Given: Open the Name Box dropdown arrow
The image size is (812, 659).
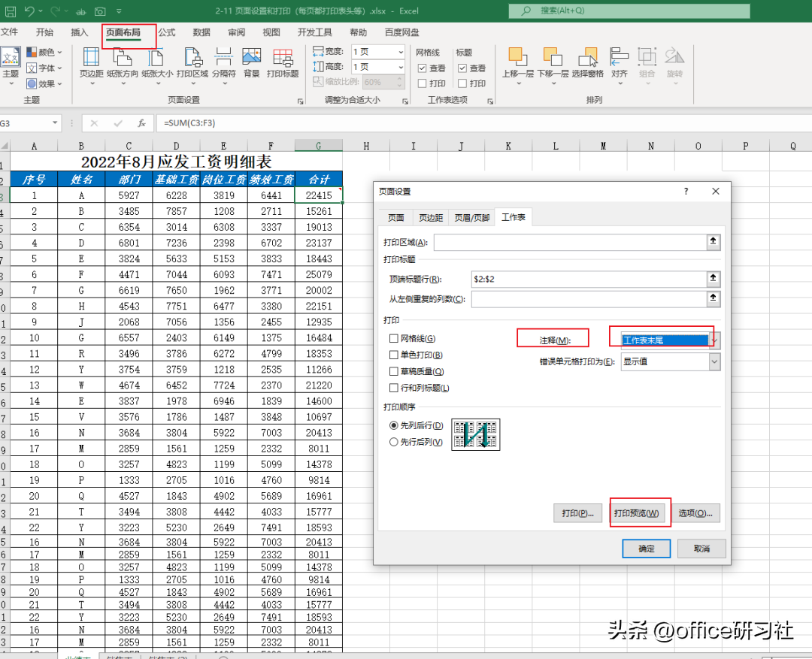Looking at the screenshot, I should click(x=54, y=122).
